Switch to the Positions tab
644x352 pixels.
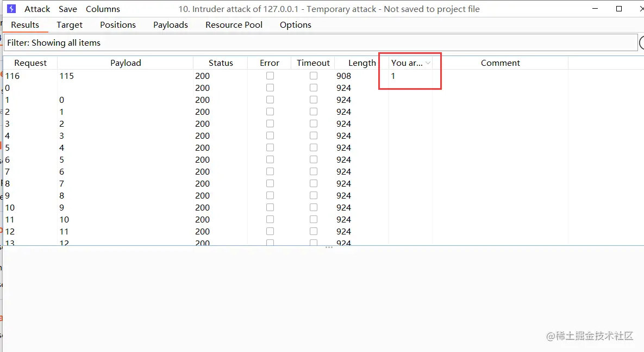point(118,24)
